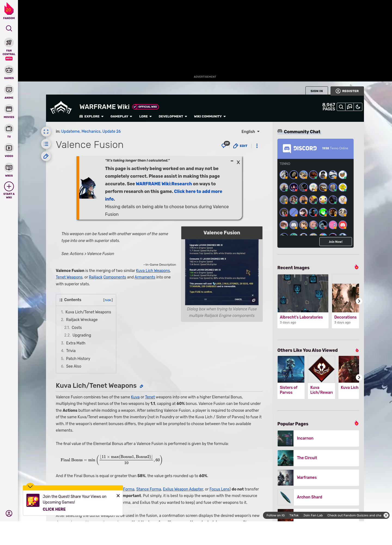Image resolution: width=392 pixels, height=545 pixels.
Task: Click the Warframe lotus logo
Action: 61,108
